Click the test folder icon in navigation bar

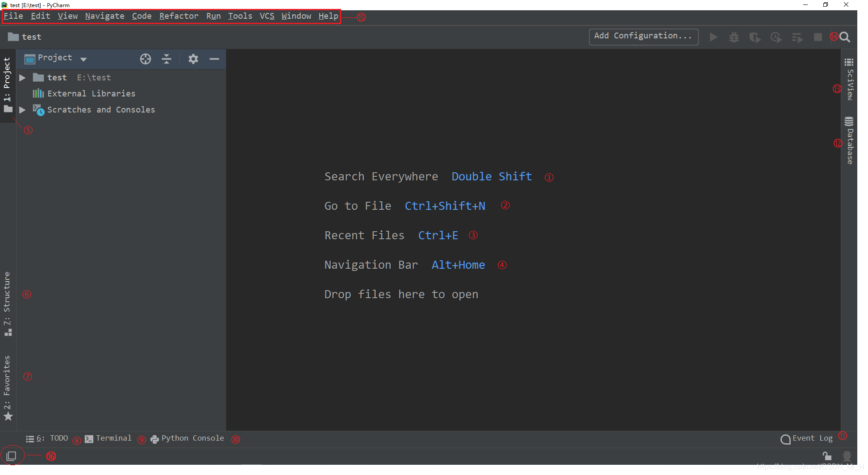click(x=13, y=37)
